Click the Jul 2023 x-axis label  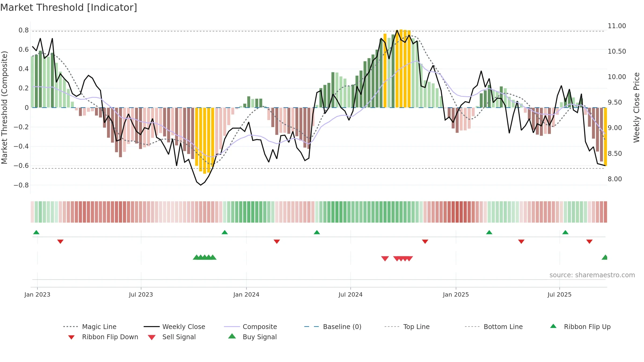point(141,294)
